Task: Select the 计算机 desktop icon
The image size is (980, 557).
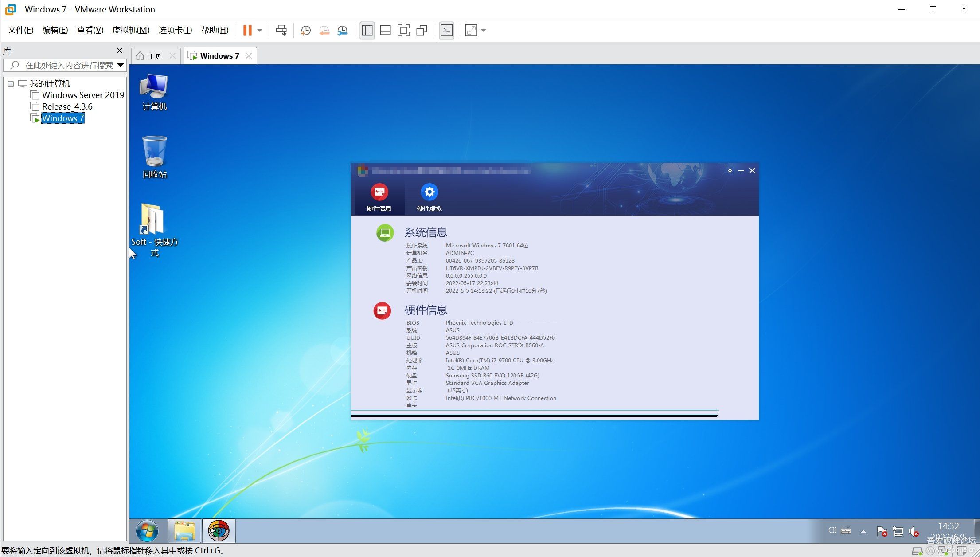Action: click(x=154, y=92)
